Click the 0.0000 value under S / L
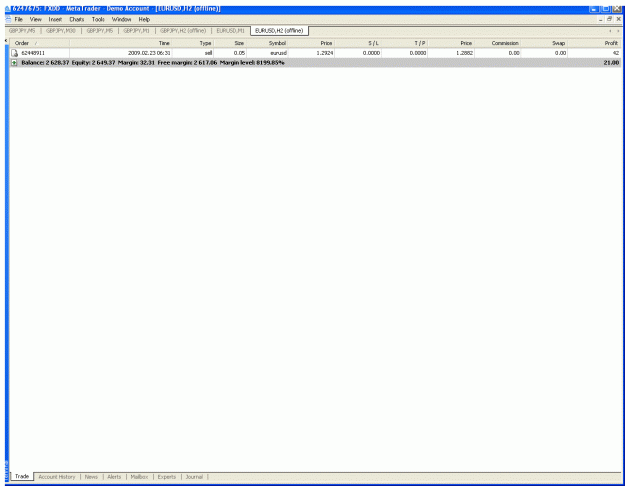The image size is (625, 486). (x=371, y=53)
